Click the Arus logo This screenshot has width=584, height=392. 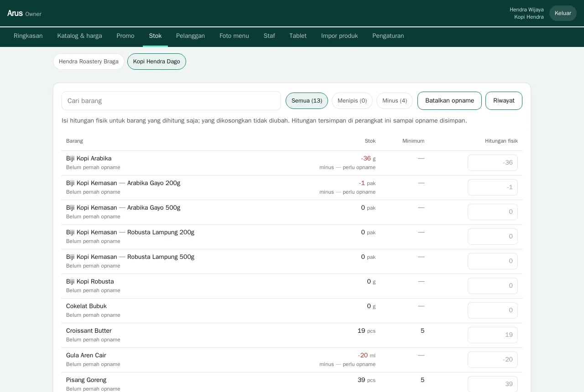[x=15, y=13]
